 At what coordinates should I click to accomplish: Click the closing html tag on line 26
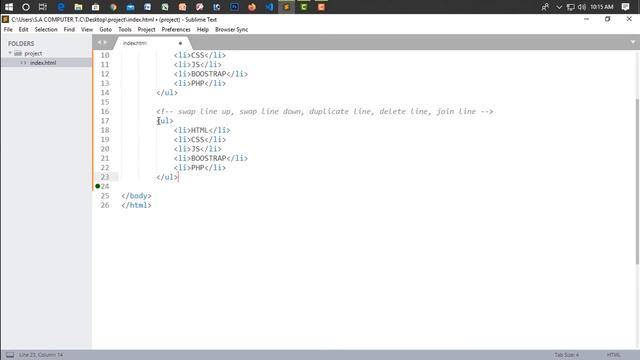click(136, 205)
